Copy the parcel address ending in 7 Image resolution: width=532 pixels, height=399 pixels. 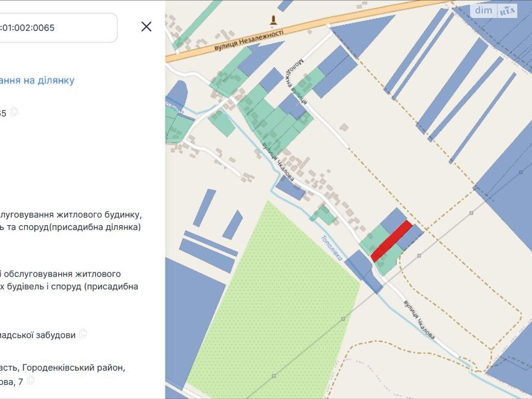(31, 380)
